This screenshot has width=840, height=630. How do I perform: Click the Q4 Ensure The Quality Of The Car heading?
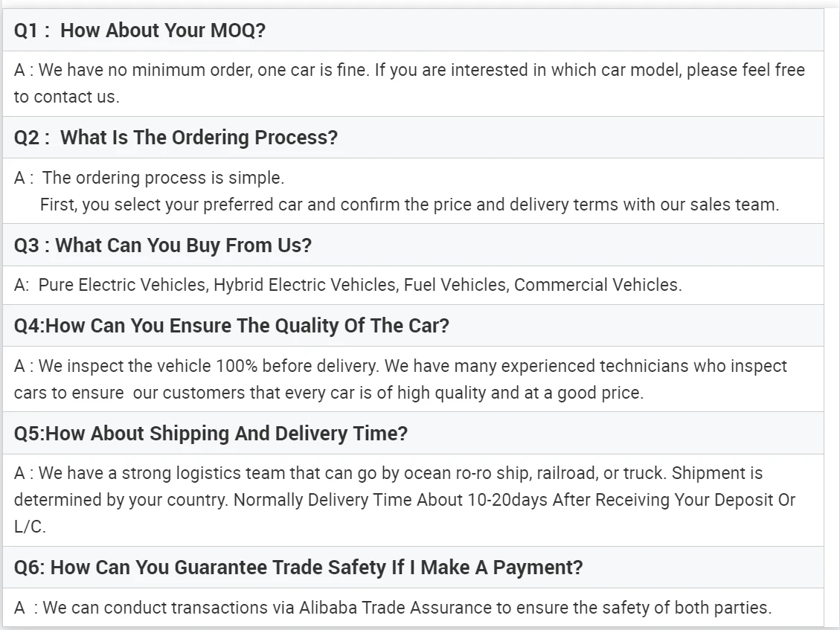coord(231,326)
